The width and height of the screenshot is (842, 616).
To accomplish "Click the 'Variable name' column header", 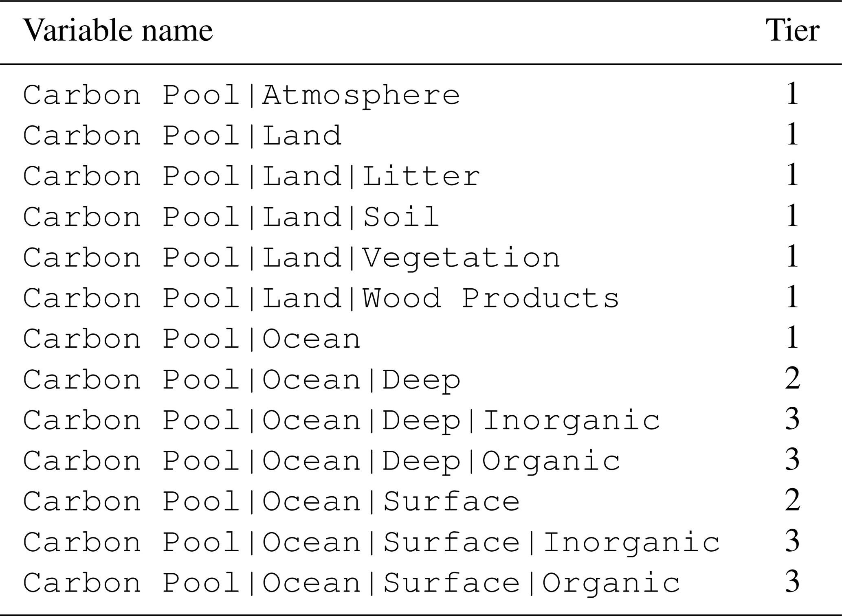I will click(118, 31).
